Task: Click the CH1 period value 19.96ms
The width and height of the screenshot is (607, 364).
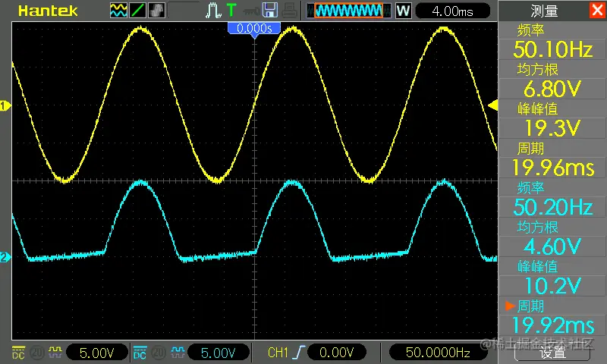Action: pyautogui.click(x=553, y=168)
